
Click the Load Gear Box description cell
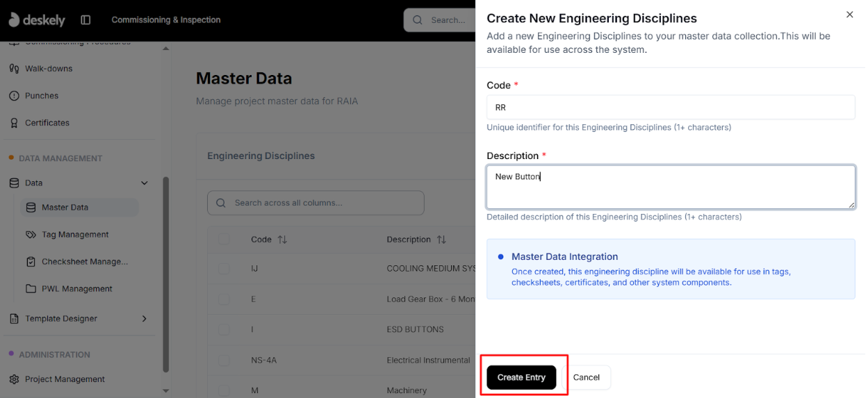pyautogui.click(x=431, y=299)
